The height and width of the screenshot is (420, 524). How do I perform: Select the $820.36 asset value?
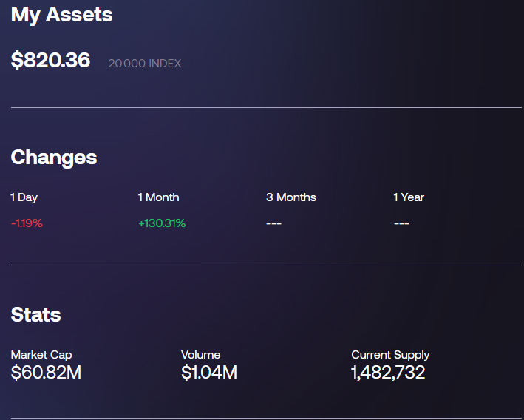tap(50, 60)
